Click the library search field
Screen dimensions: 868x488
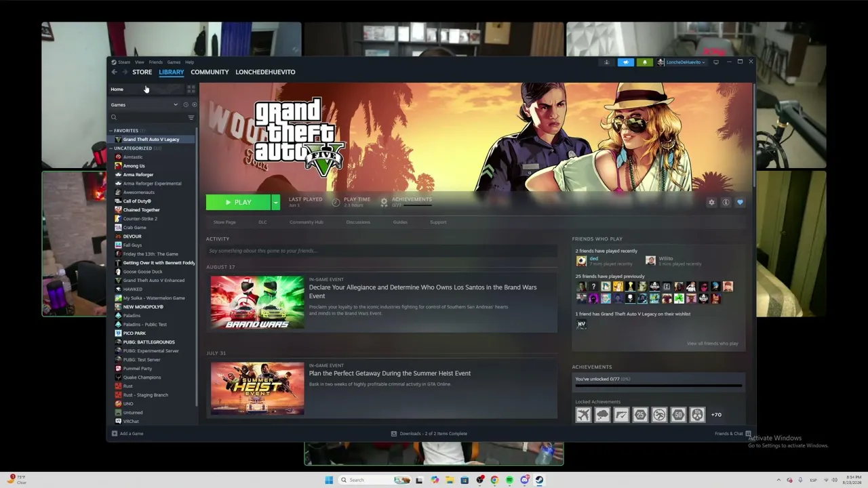[x=147, y=117]
